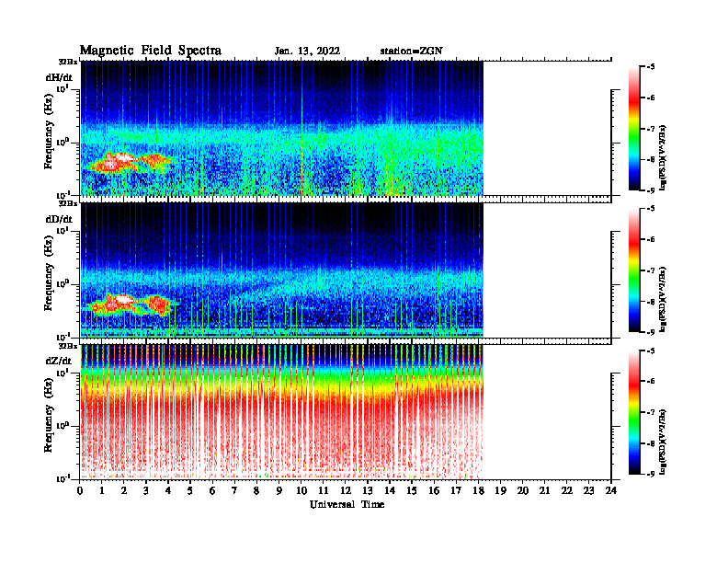This screenshot has width=728, height=563.
Task: Click hour 8 on the Universal Time axis
Action: click(256, 491)
